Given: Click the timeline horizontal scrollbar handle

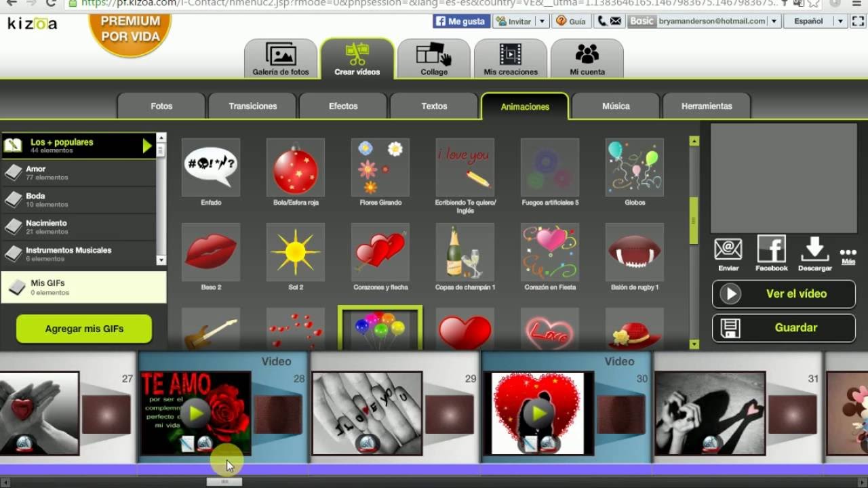Looking at the screenshot, I should (224, 482).
